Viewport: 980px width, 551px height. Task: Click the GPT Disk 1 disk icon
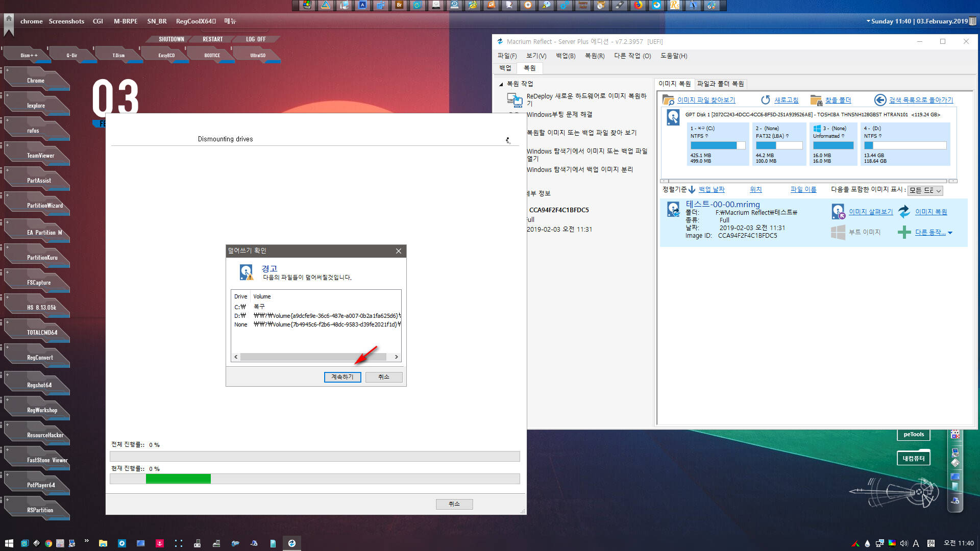[x=673, y=117]
